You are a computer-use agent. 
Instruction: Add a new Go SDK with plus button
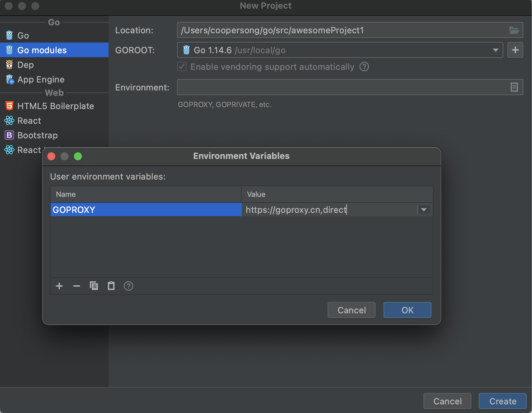point(515,50)
